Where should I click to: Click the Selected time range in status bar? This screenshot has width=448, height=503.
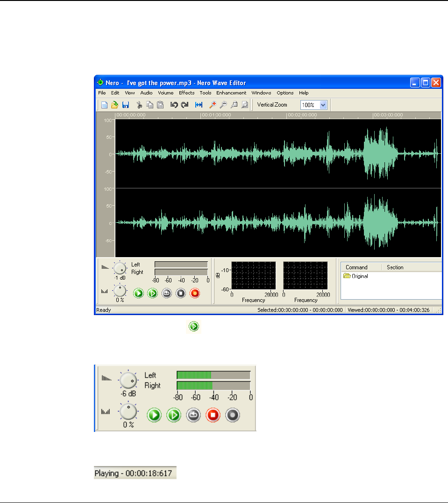pyautogui.click(x=300, y=310)
